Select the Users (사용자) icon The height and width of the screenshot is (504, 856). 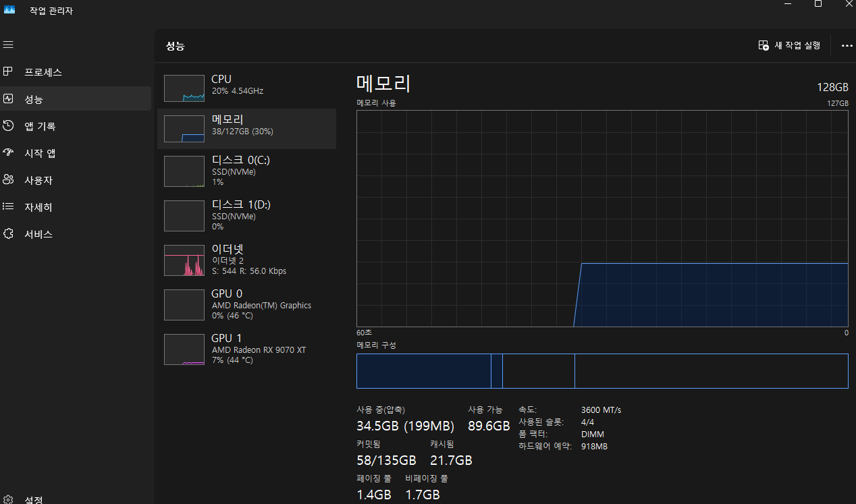[x=8, y=179]
